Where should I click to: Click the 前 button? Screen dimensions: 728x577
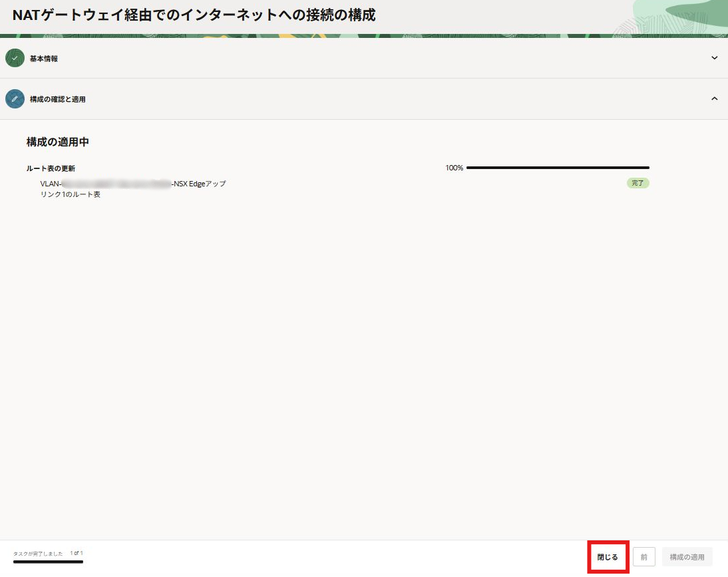click(643, 557)
